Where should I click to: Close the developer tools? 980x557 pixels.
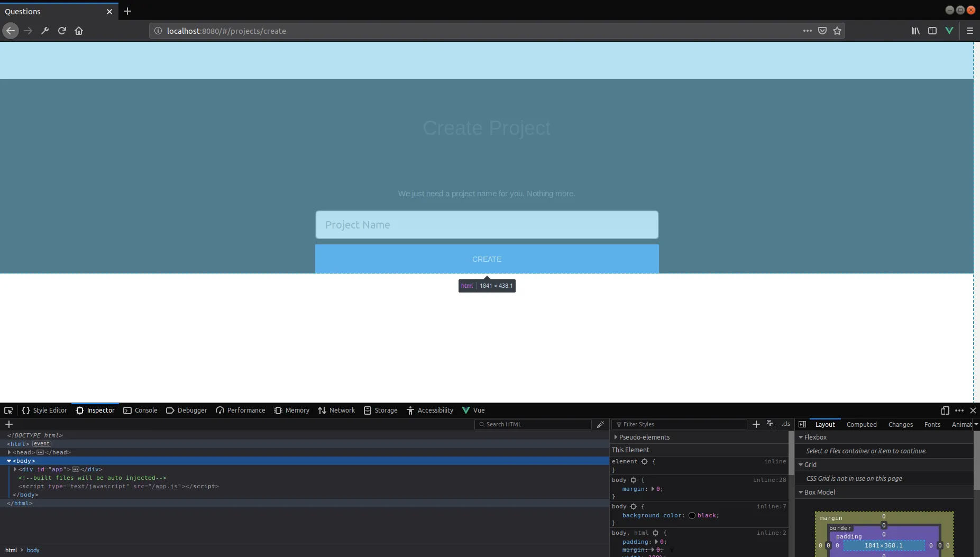973,410
